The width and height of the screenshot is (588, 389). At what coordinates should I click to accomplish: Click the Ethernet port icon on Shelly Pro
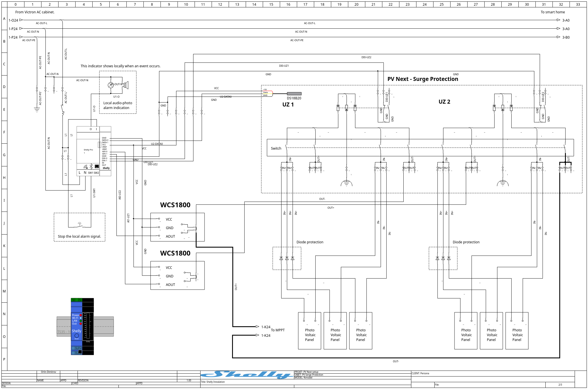point(97,166)
